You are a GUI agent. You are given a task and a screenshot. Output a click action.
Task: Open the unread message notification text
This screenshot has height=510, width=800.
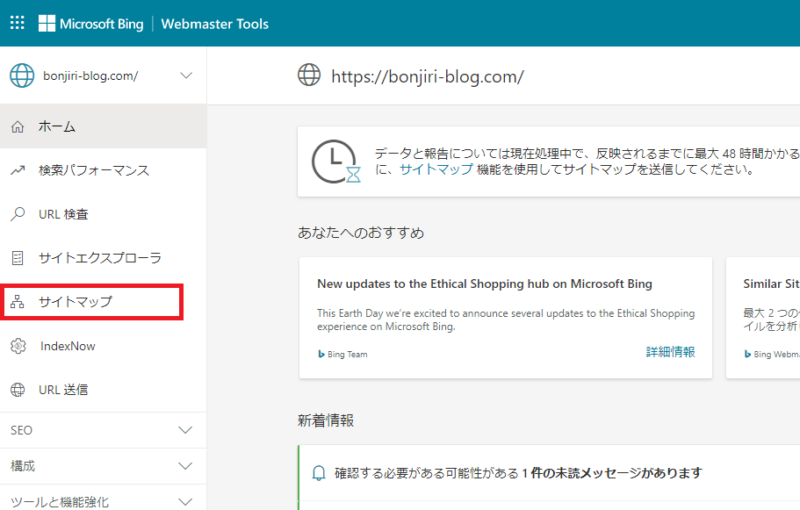518,473
